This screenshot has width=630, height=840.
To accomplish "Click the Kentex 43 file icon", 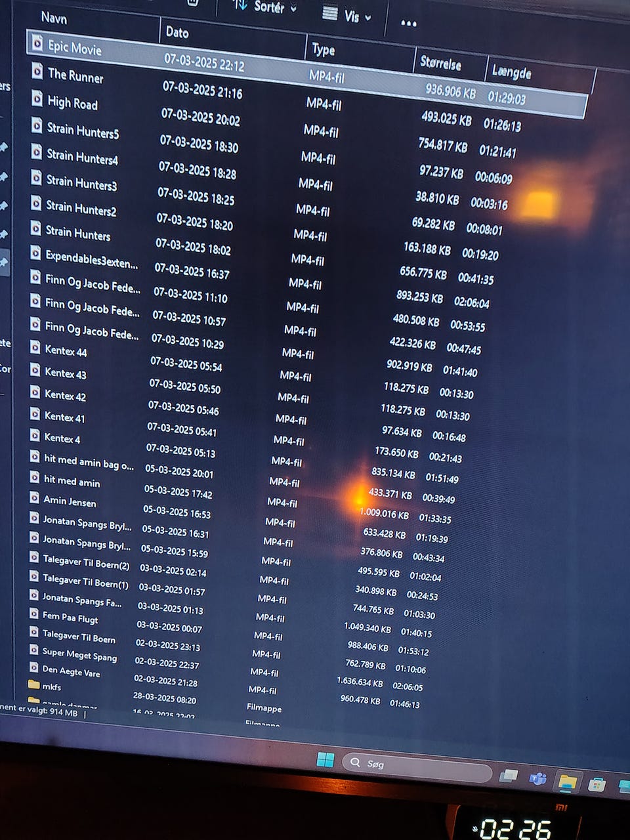I will click(x=35, y=369).
